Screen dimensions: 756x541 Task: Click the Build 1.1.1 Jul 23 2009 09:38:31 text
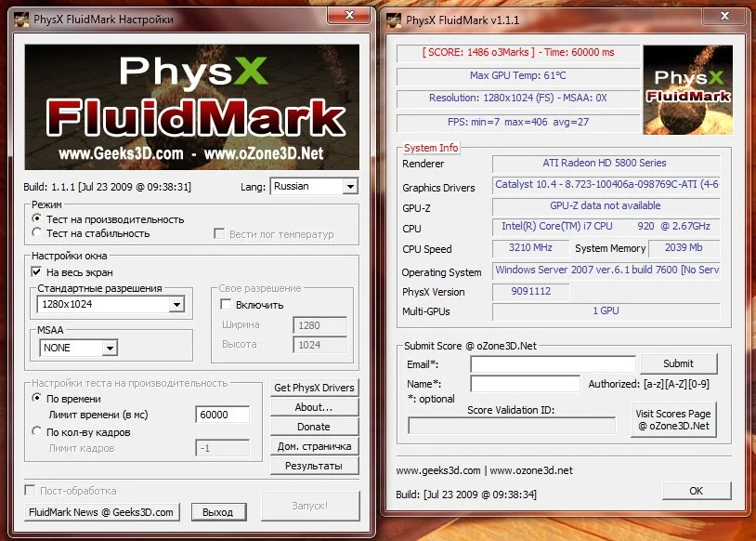tap(107, 187)
